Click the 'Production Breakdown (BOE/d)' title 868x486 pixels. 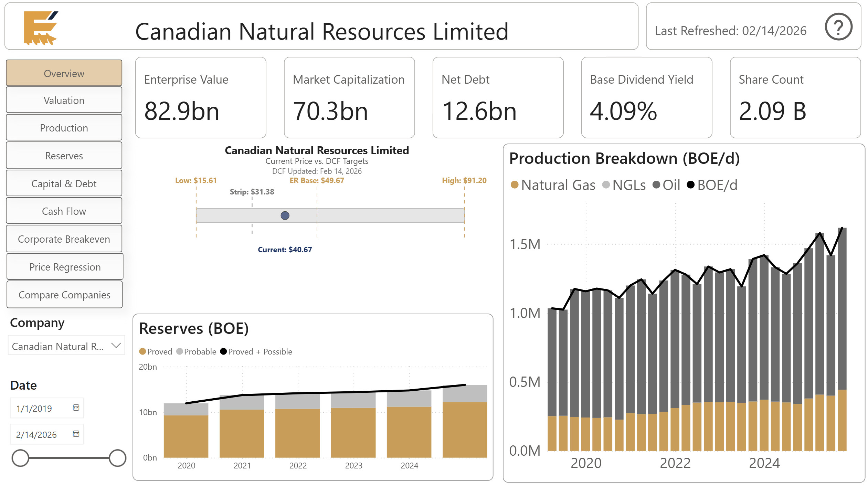click(624, 159)
